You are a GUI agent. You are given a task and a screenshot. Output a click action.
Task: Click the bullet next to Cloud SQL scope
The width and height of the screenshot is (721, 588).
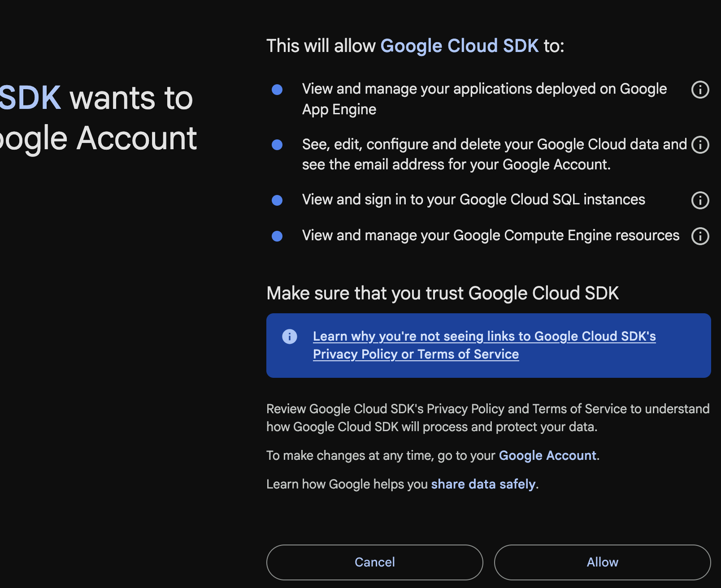277,200
